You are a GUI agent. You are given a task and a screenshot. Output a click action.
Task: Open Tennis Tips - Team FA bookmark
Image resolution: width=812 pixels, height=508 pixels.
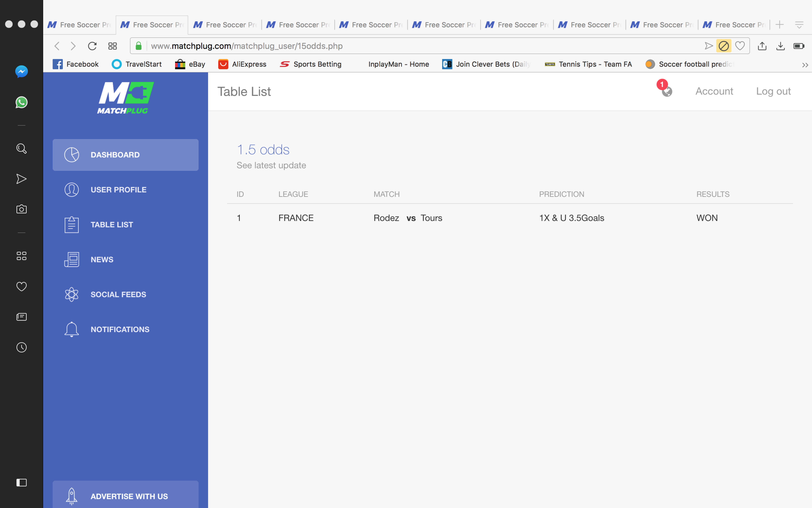coord(589,64)
